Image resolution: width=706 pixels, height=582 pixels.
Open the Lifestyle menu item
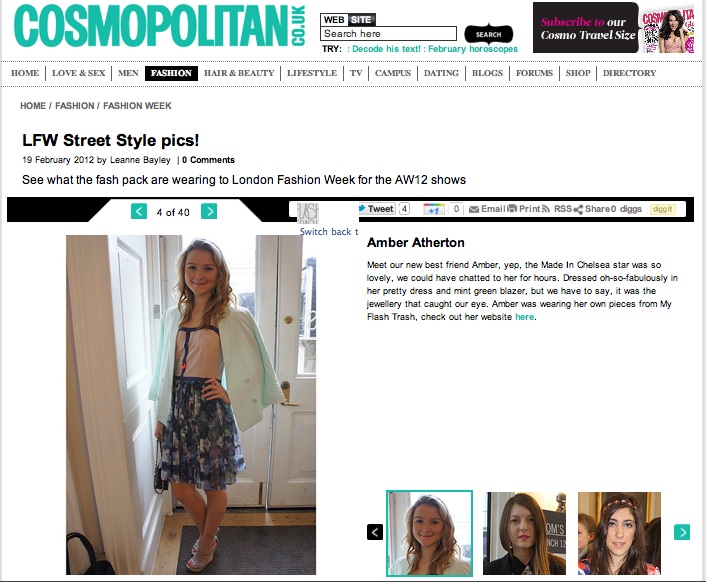tap(312, 73)
